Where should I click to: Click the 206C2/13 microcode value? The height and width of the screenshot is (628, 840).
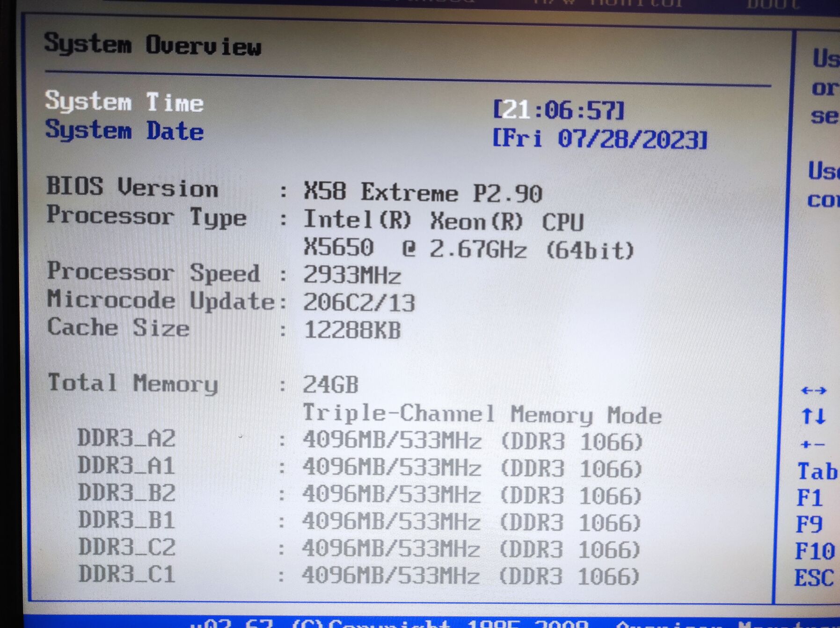(359, 303)
